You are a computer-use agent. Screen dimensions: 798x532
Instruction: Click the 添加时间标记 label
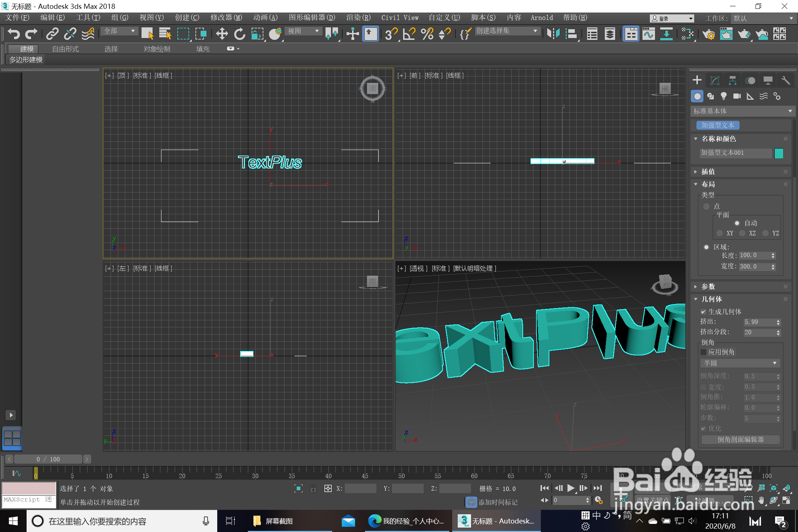pyautogui.click(x=498, y=502)
